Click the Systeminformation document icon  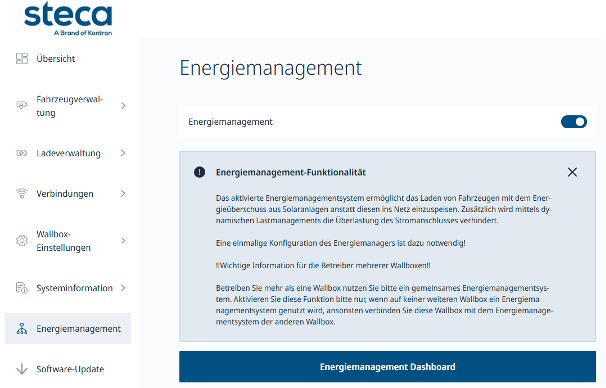point(22,288)
